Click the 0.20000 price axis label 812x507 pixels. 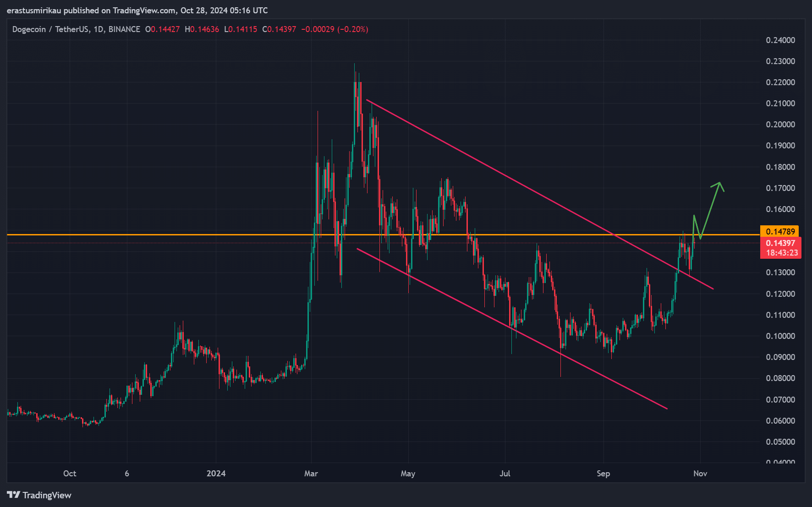[x=780, y=125]
